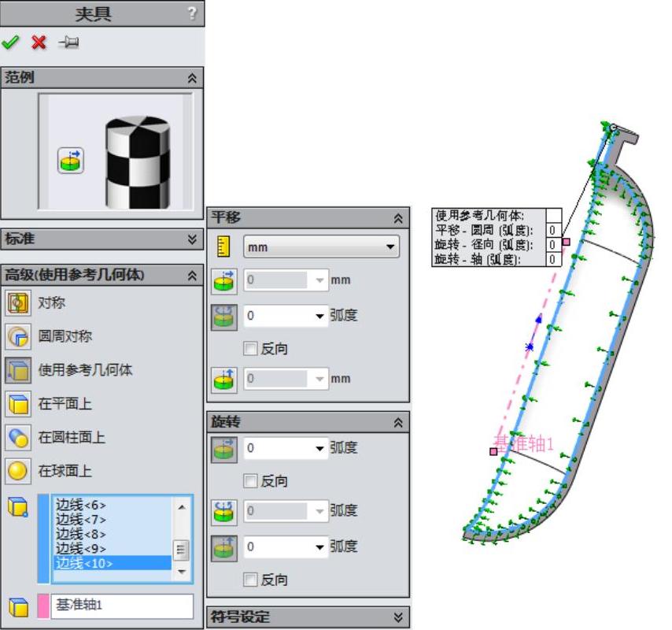The height and width of the screenshot is (630, 672).
Task: Click 圆周对称 fixture label
Action: [x=65, y=336]
